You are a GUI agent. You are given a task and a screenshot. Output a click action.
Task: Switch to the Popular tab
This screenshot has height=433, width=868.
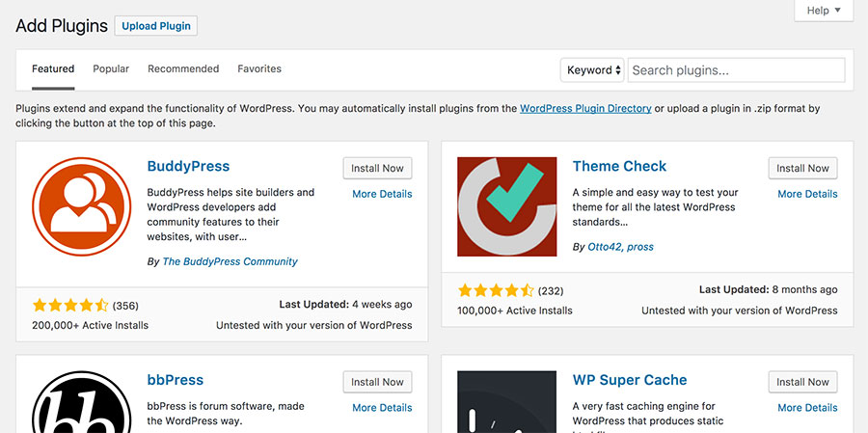(111, 69)
